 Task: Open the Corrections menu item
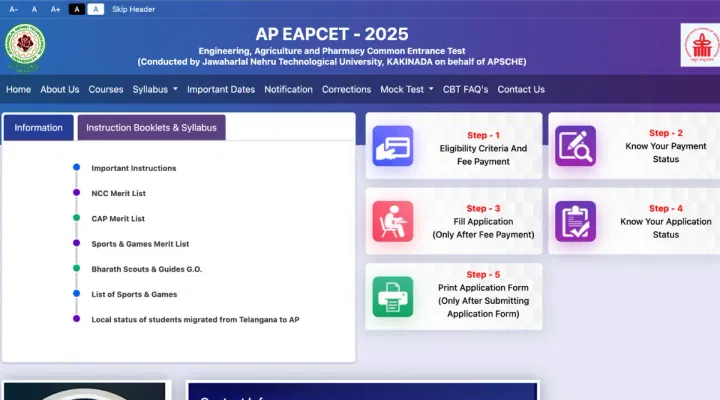346,89
